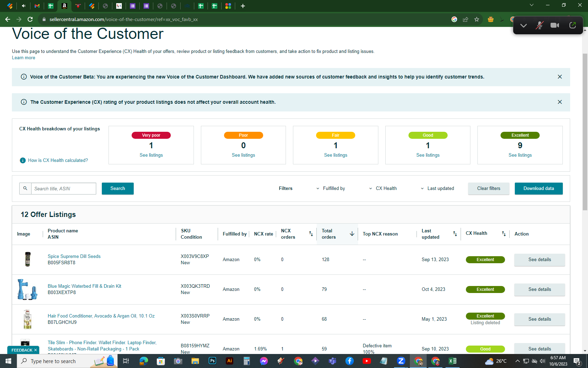Reload the Seller Central page

pos(30,20)
